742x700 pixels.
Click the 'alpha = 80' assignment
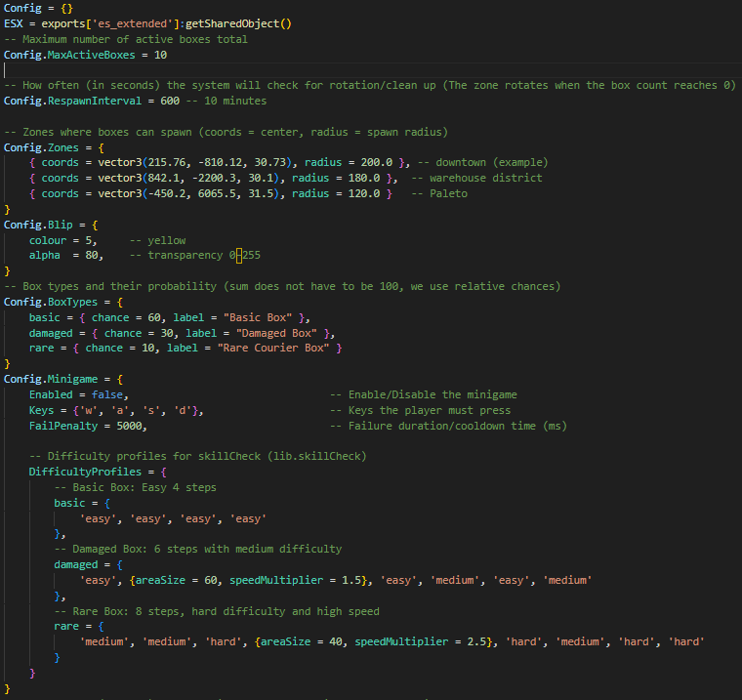pyautogui.click(x=65, y=255)
